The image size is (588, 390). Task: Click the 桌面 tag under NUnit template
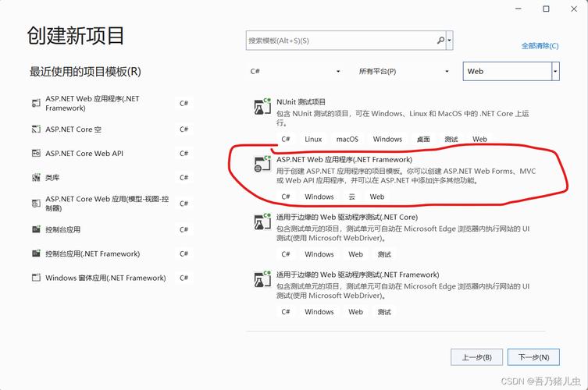tap(423, 139)
